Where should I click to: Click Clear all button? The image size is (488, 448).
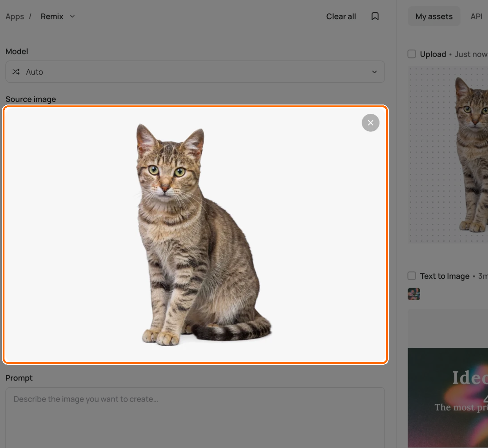(x=341, y=17)
